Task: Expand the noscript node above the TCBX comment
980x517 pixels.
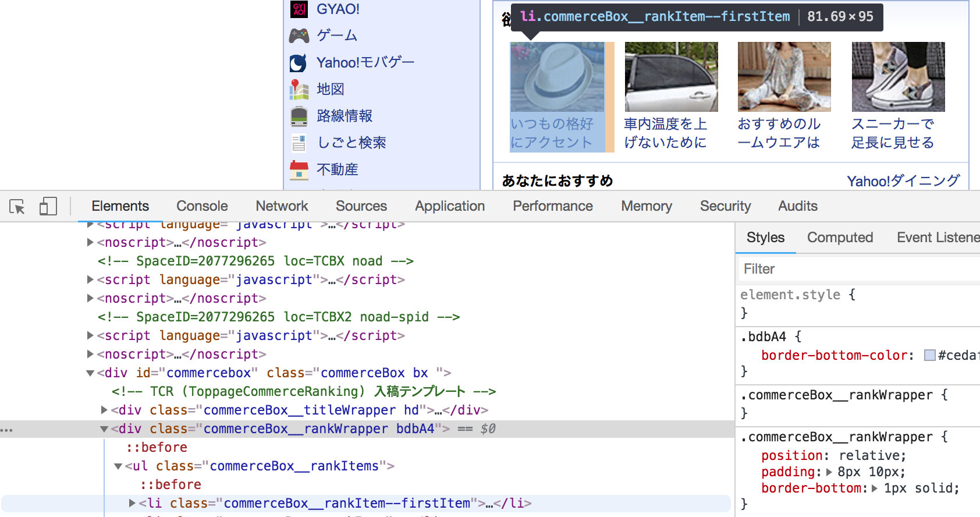Action: pos(90,243)
